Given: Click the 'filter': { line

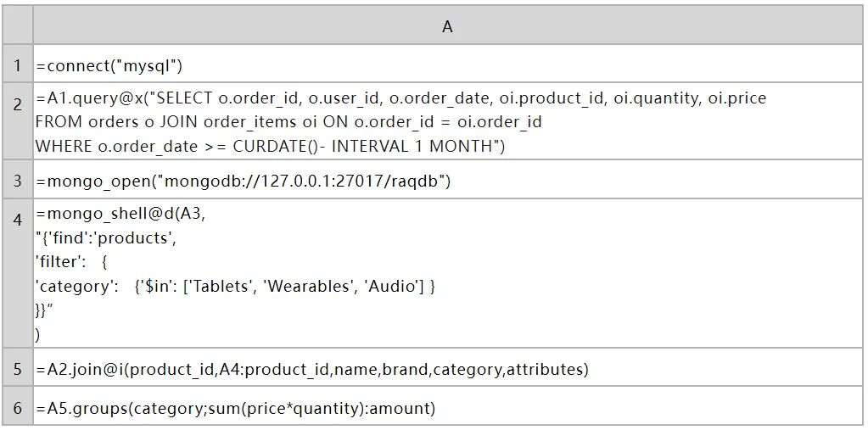Looking at the screenshot, I should pyautogui.click(x=72, y=262).
